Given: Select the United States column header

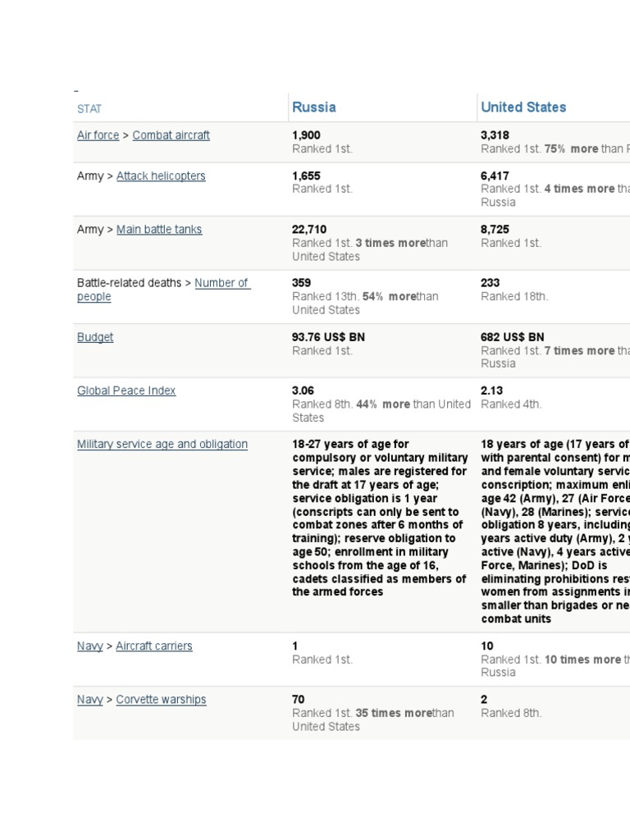Looking at the screenshot, I should point(523,107).
